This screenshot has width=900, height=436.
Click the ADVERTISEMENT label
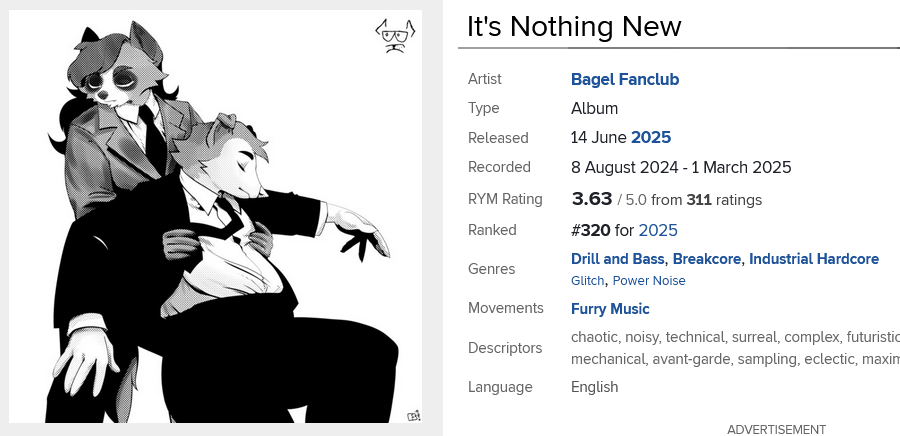click(x=776, y=429)
